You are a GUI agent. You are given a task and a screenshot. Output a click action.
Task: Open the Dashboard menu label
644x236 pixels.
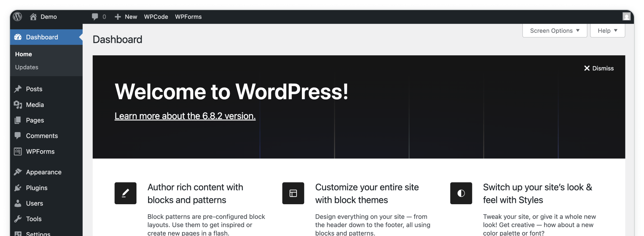pyautogui.click(x=42, y=37)
